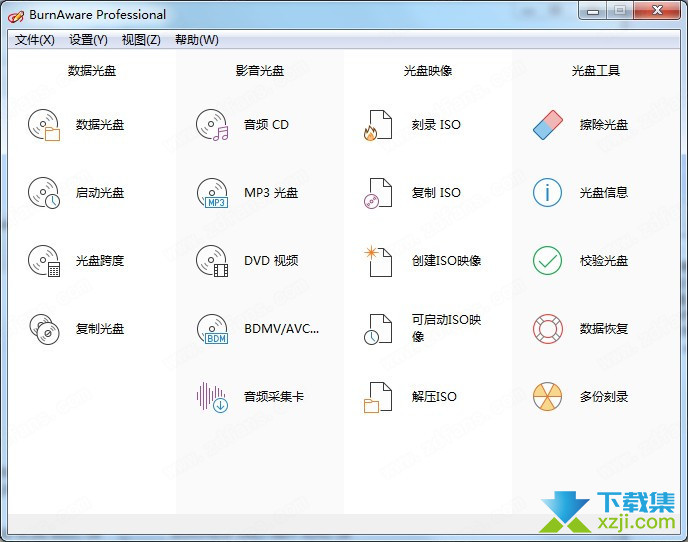Launch DVD 视频 via its text label

coord(271,261)
